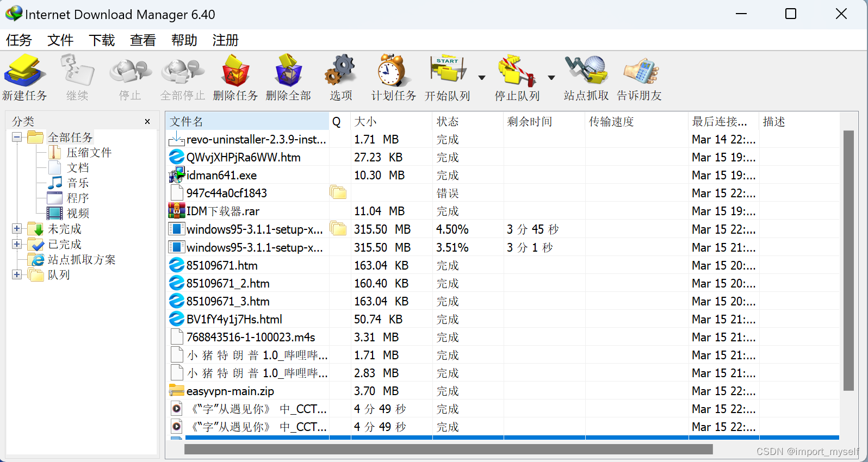Select 768843516-1-100023.m4s file row
The height and width of the screenshot is (462, 868).
(503, 337)
